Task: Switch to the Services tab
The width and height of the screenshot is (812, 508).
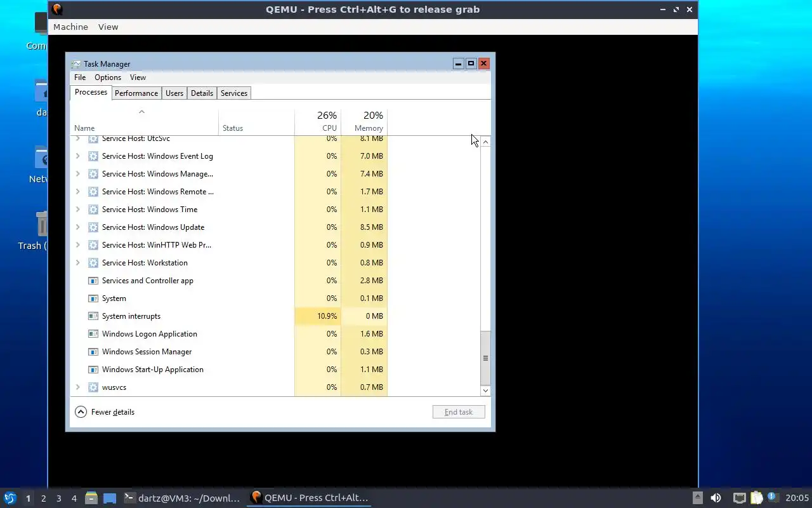Action: click(x=234, y=93)
